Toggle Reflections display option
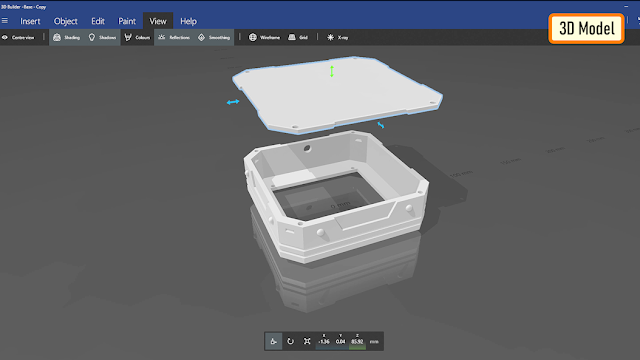The image size is (640, 360). pos(174,38)
